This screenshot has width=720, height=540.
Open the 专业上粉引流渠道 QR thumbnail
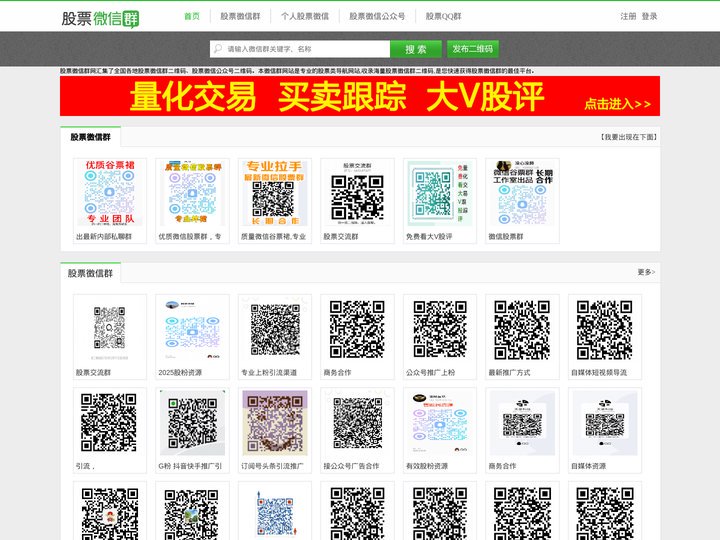(275, 329)
